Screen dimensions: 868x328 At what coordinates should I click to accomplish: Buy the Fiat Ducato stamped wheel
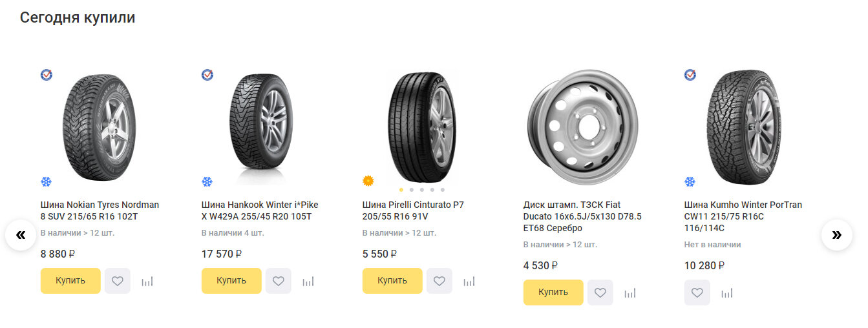553,292
